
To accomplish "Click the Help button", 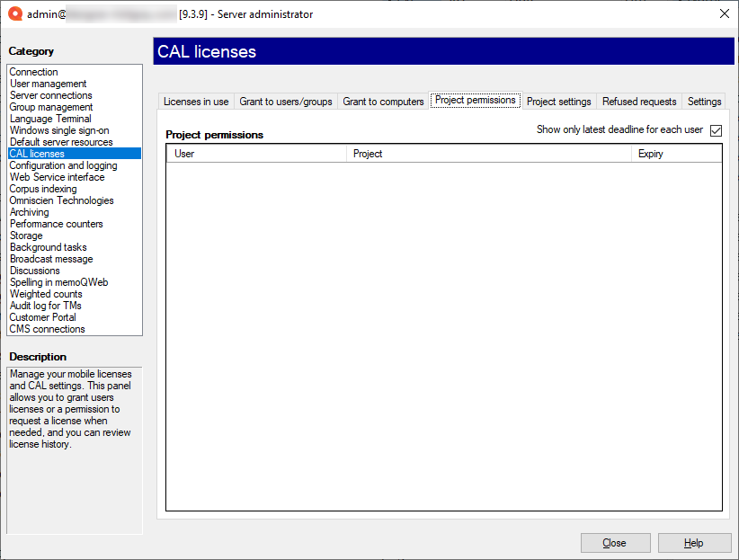I will coord(694,543).
